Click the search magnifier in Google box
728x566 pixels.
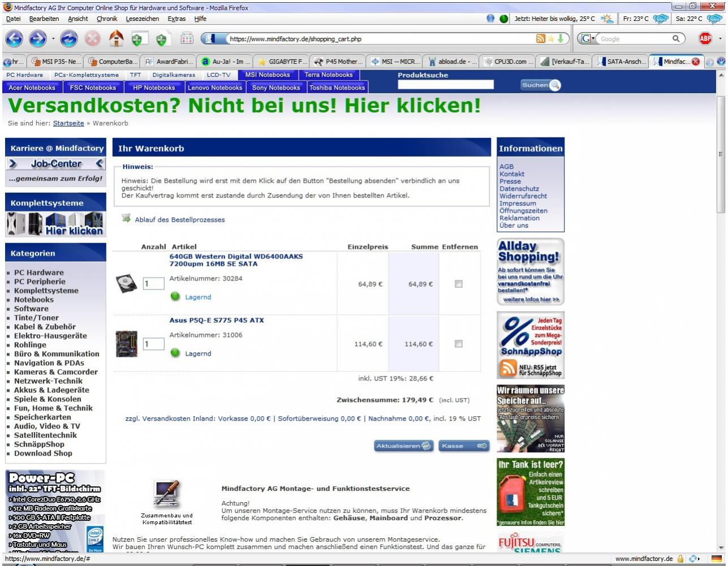click(x=675, y=39)
